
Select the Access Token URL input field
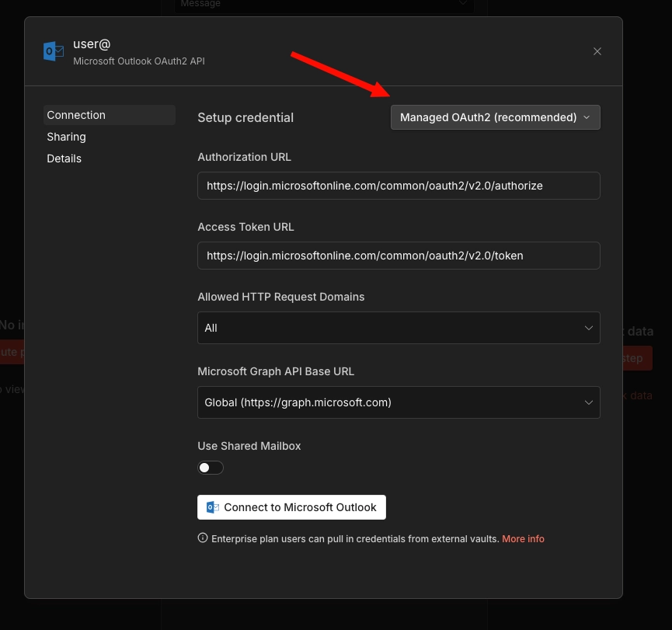(x=399, y=256)
